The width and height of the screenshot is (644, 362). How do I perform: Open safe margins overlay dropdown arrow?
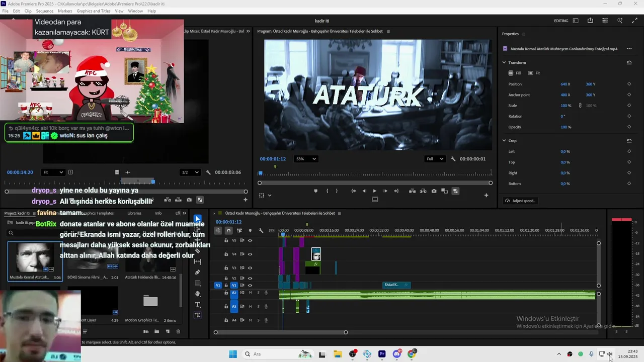point(270,195)
